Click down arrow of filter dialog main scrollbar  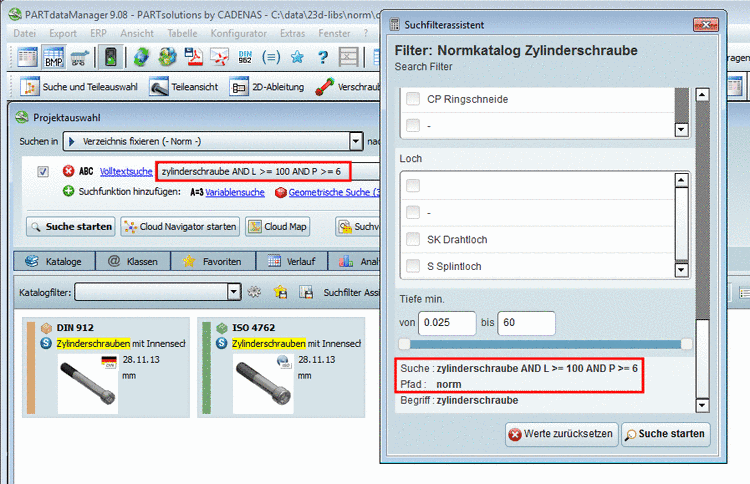(702, 406)
